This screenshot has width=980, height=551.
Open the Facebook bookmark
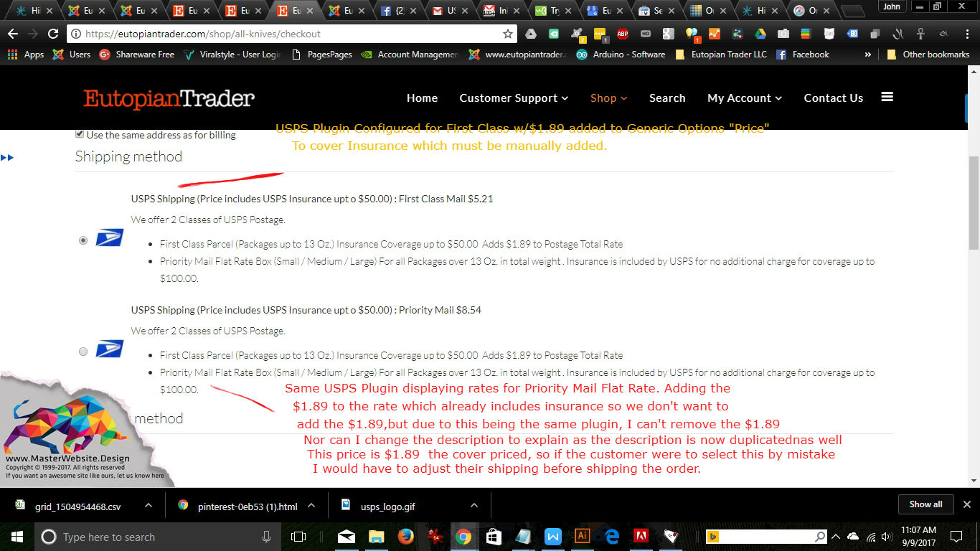coord(803,55)
